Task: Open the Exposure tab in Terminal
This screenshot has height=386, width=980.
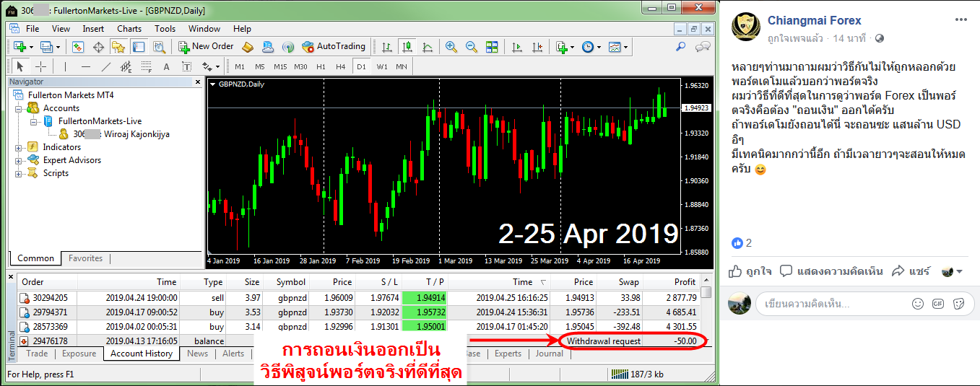Action: click(79, 354)
